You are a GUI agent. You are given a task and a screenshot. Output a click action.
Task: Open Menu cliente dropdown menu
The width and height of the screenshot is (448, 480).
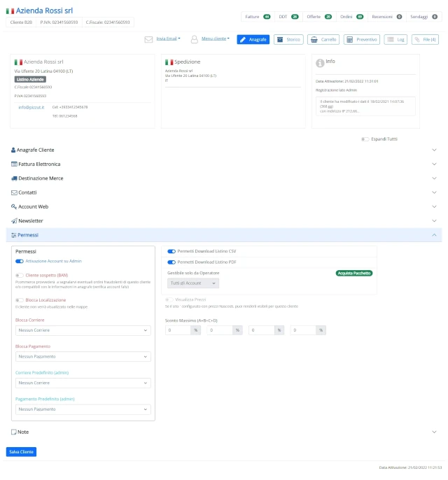tap(216, 38)
